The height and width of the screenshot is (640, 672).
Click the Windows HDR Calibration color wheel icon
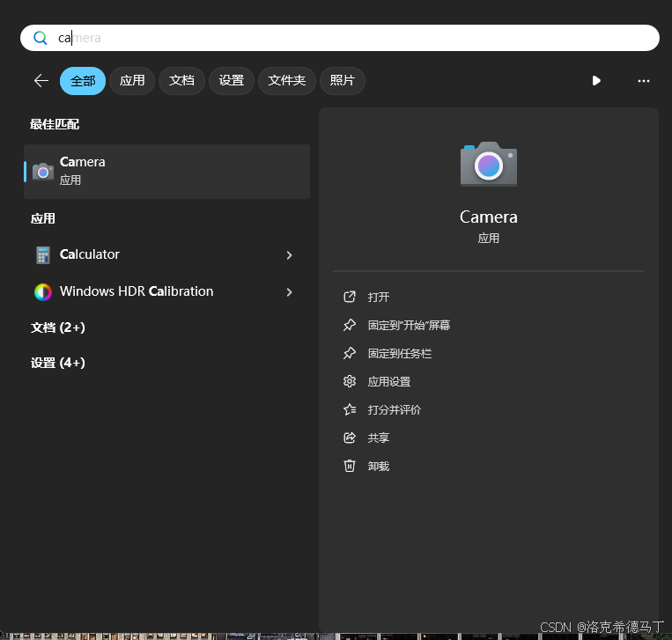(x=43, y=292)
